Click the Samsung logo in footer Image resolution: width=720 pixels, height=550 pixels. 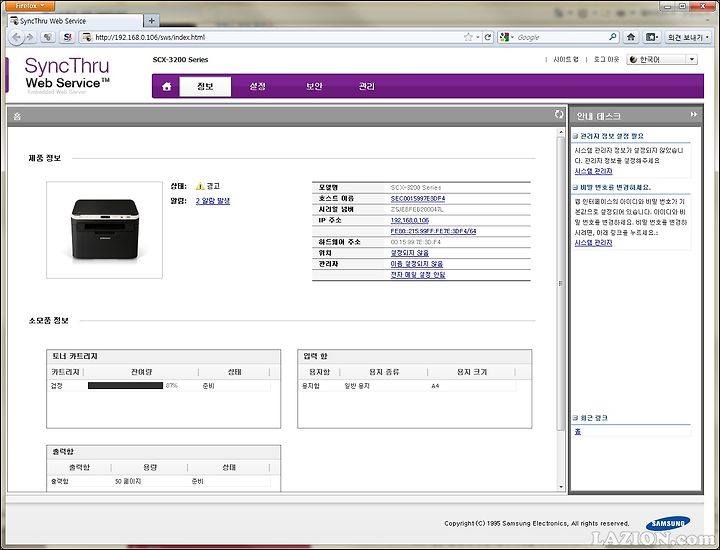pyautogui.click(x=668, y=524)
